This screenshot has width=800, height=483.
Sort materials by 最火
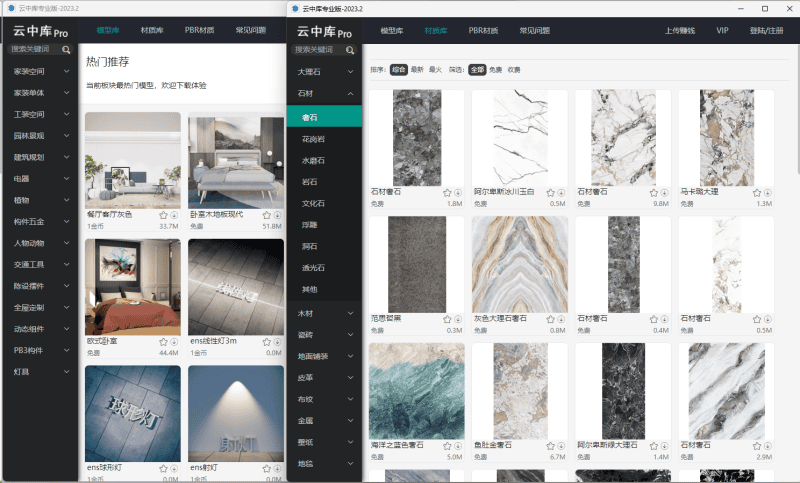435,69
